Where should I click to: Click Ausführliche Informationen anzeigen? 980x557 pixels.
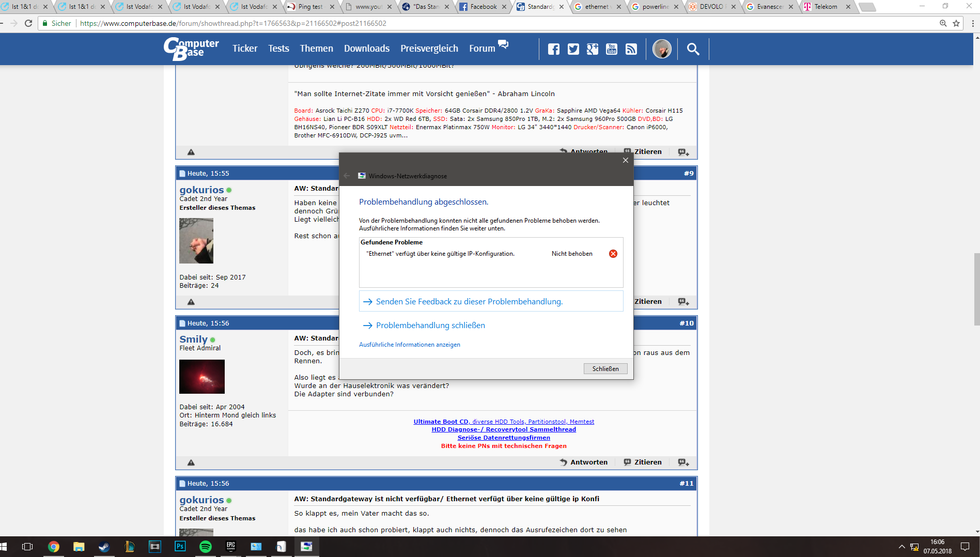[x=409, y=345]
